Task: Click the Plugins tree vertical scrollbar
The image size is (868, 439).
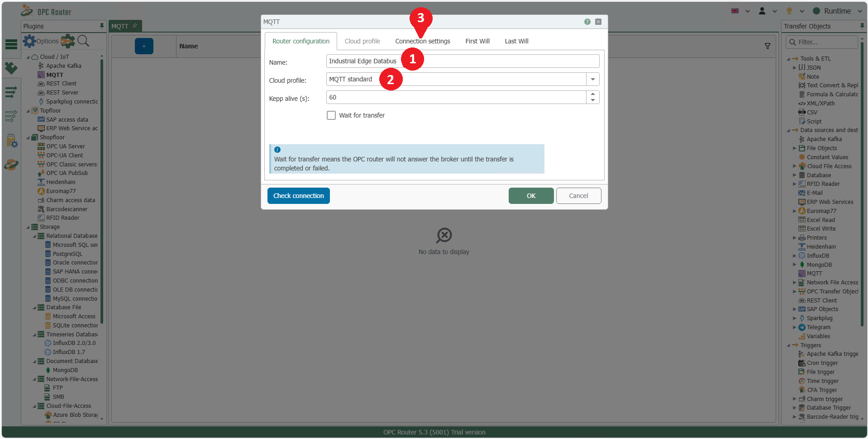Action: [102, 192]
